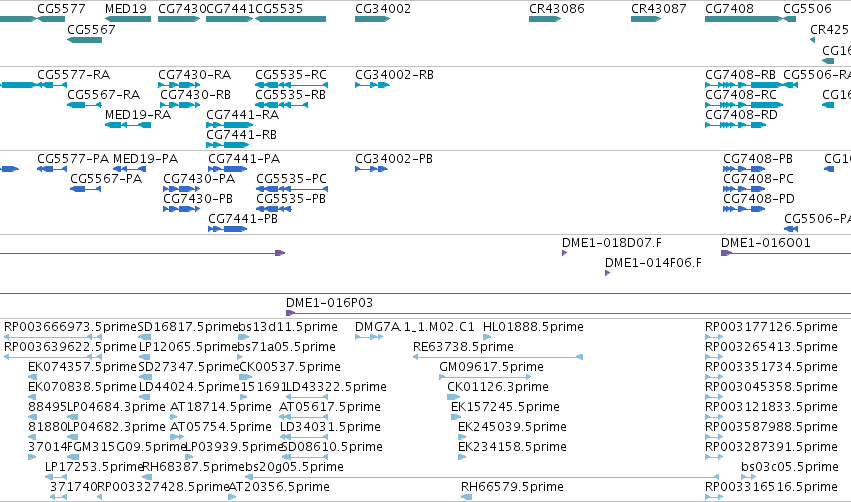The width and height of the screenshot is (851, 502).
Task: Click the CG5577 gene label
Action: coord(61,9)
